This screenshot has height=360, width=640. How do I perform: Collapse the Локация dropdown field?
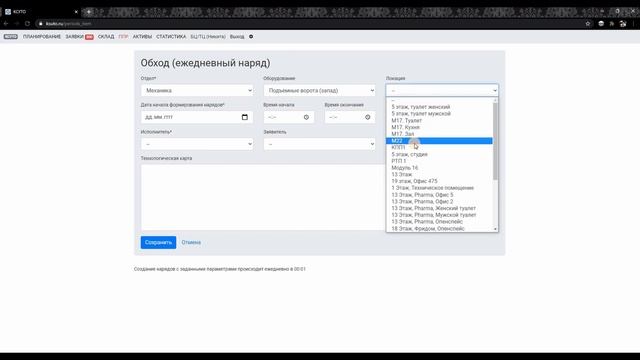pyautogui.click(x=442, y=91)
